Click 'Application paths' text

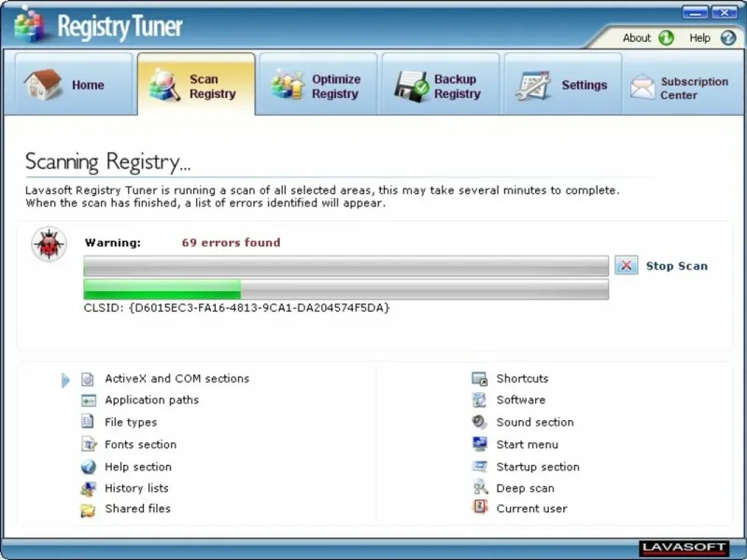click(151, 400)
